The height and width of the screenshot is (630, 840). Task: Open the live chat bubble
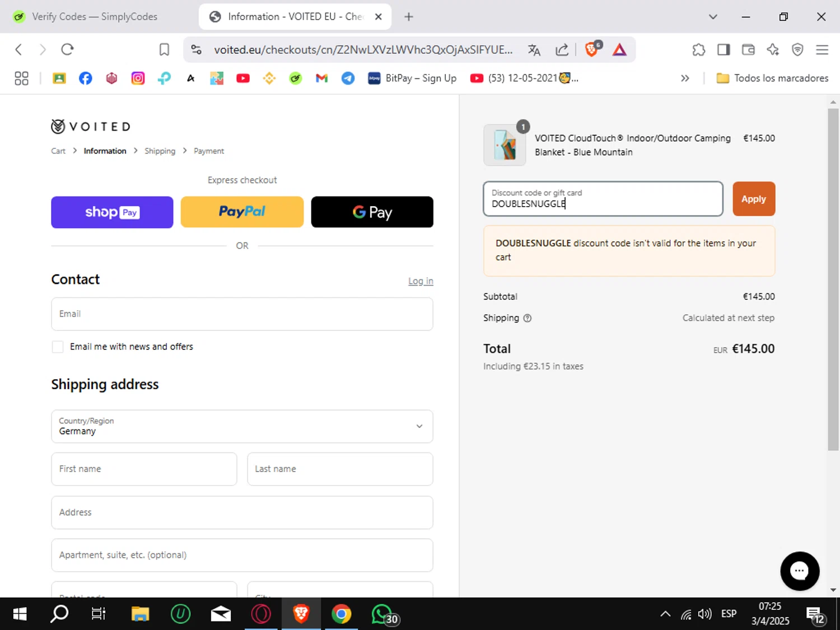(x=800, y=571)
